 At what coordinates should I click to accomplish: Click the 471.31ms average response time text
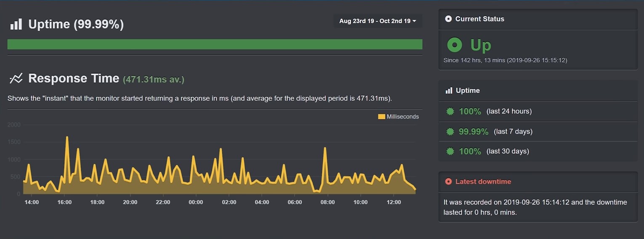(154, 79)
